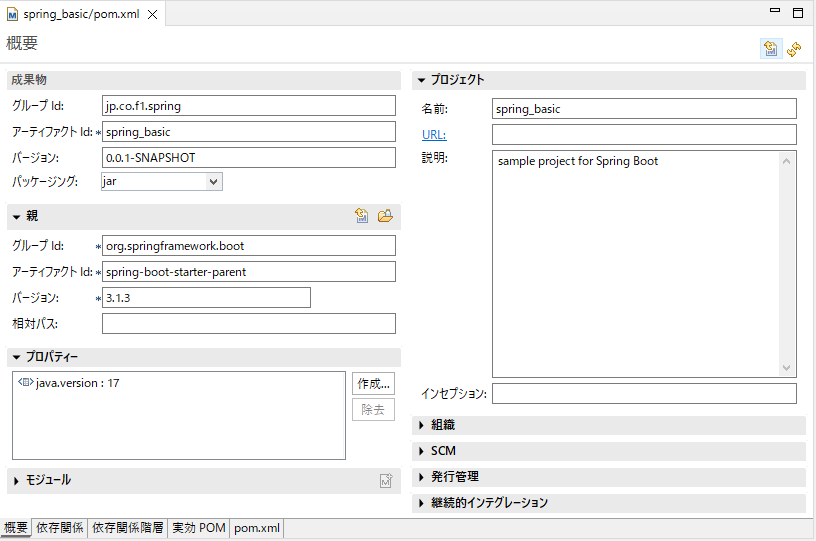Open the パッケージング jar dropdown
This screenshot has width=816, height=541.
click(x=213, y=182)
